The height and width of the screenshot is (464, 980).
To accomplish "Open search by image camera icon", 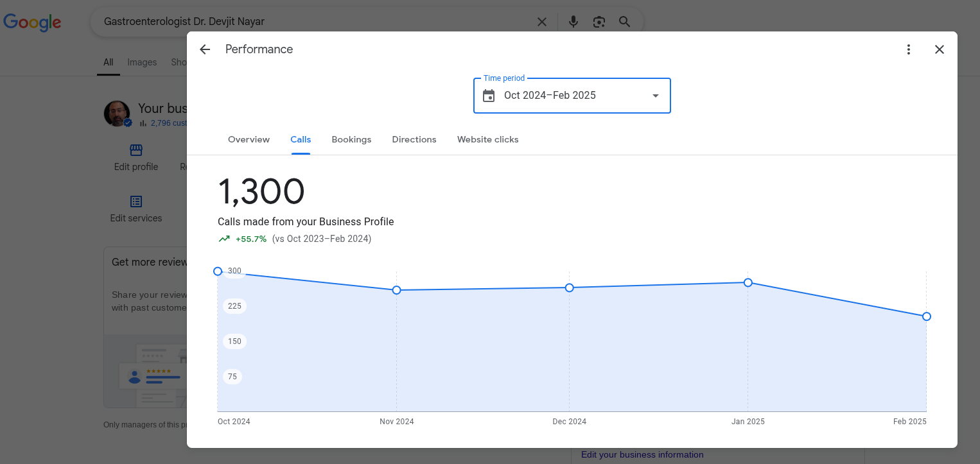I will pyautogui.click(x=599, y=22).
